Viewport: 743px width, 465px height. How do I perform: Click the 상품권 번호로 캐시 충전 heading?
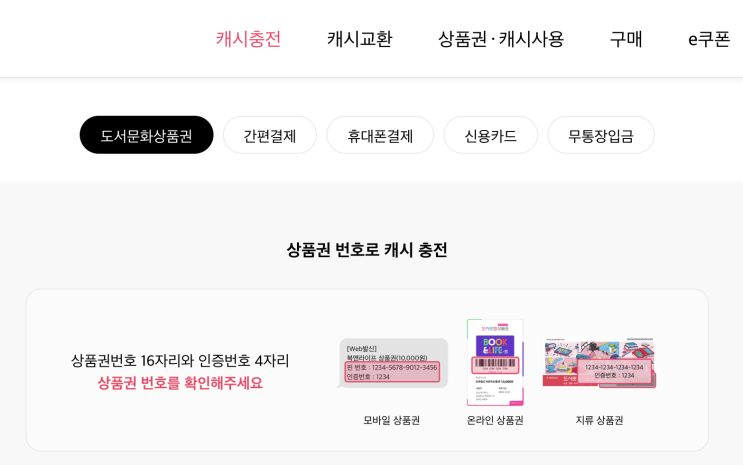[x=367, y=250]
